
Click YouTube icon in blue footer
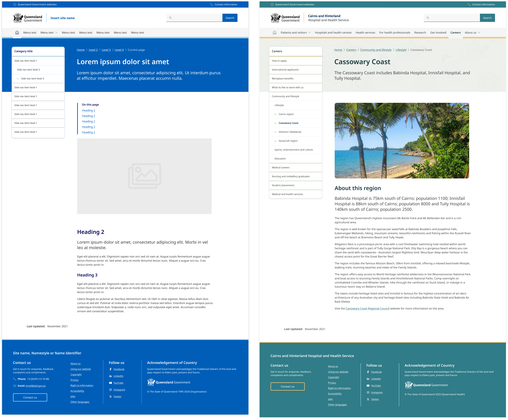pyautogui.click(x=111, y=383)
